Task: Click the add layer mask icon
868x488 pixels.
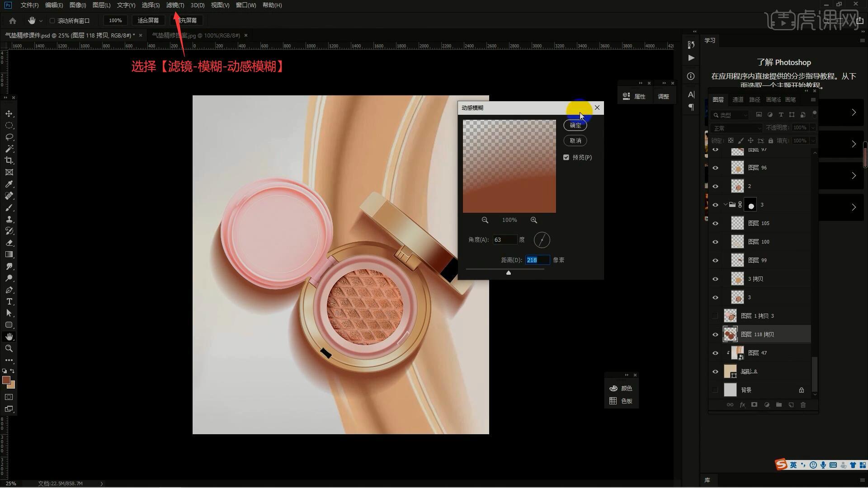Action: pos(754,405)
